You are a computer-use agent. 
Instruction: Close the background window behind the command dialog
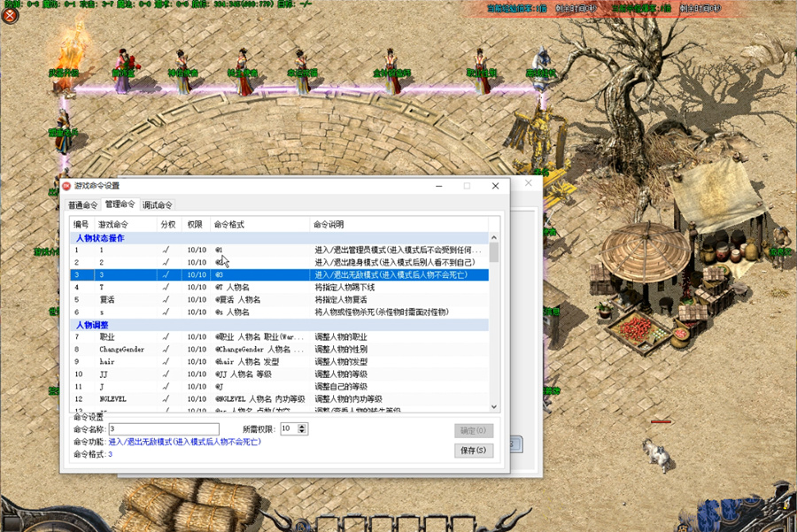pos(529,183)
